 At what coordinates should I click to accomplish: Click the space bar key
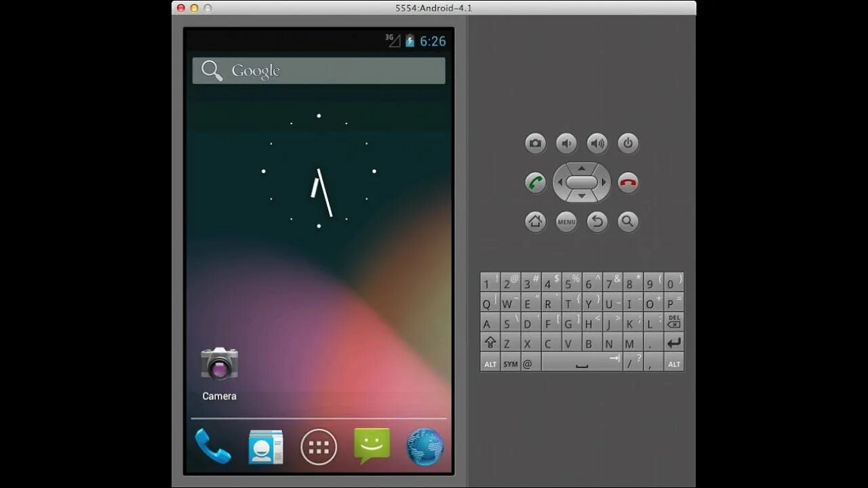click(x=582, y=362)
